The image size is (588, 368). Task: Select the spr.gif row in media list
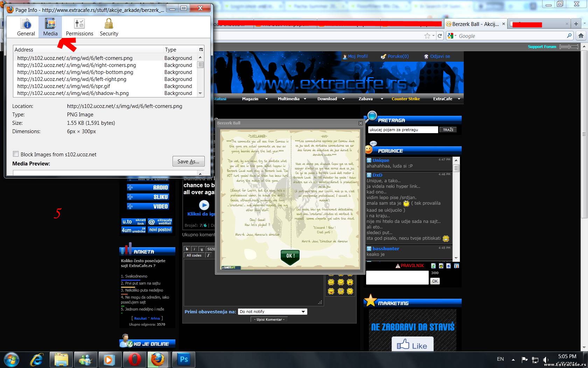105,86
